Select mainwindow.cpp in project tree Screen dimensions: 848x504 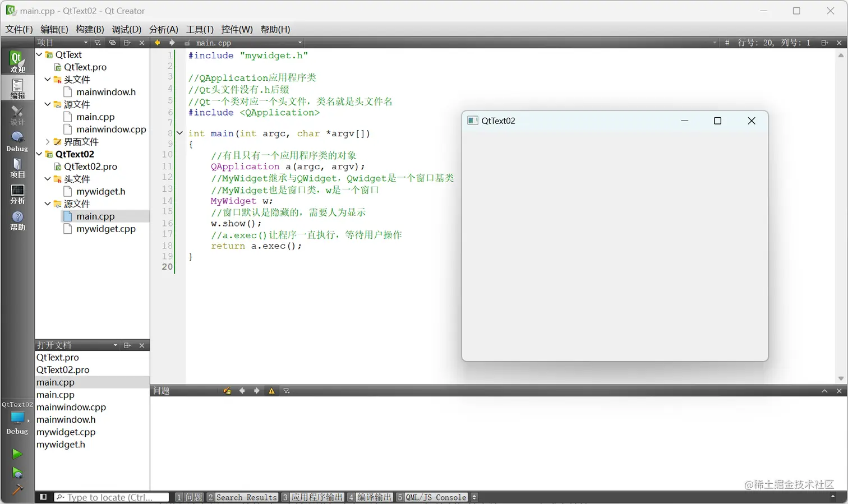[111, 129]
